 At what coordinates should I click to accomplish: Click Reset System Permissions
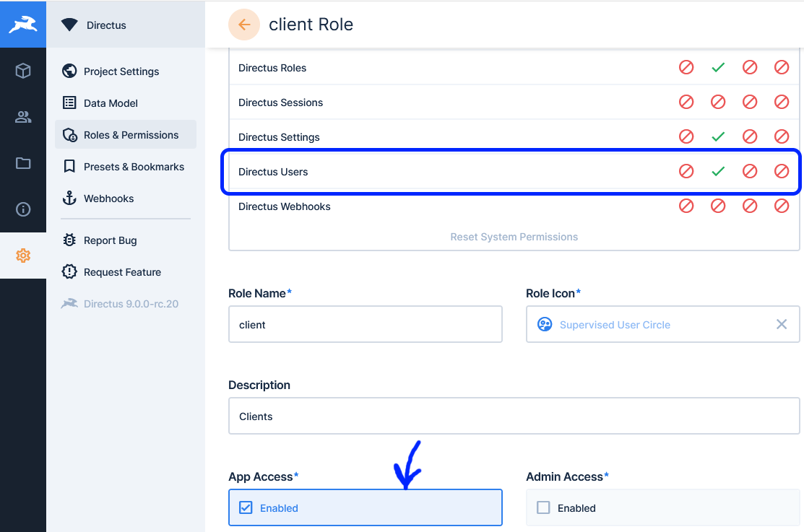coord(514,237)
